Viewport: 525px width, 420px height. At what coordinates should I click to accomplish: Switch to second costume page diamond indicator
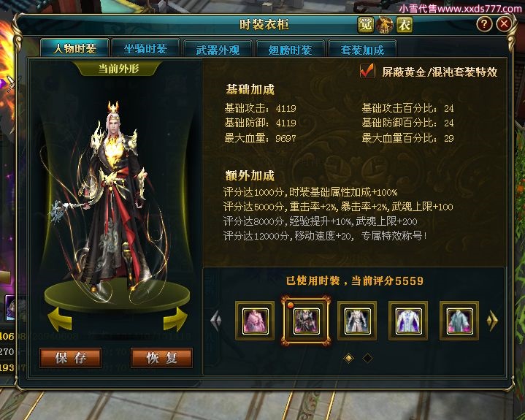coord(367,358)
